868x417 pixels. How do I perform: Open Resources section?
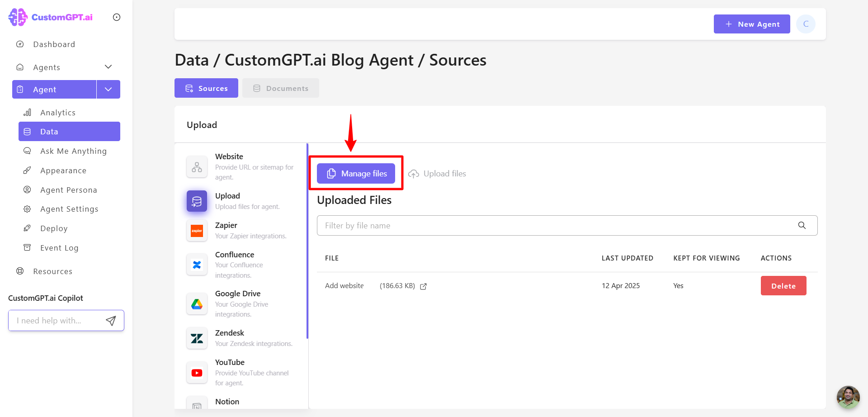pyautogui.click(x=52, y=271)
